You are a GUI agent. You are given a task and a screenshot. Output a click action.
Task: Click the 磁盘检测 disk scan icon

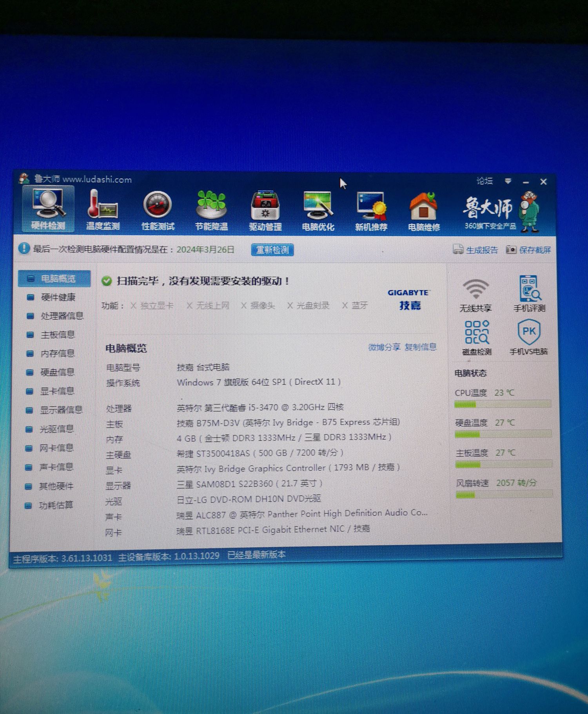[x=477, y=338]
